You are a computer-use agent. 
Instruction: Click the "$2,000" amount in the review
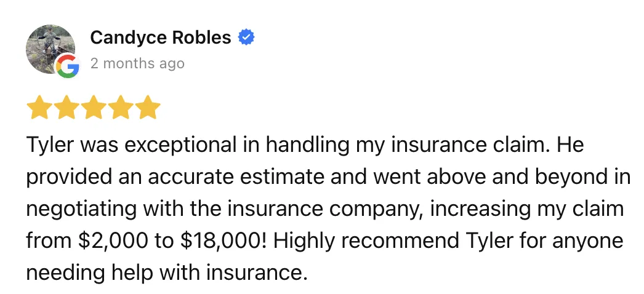coord(113,240)
